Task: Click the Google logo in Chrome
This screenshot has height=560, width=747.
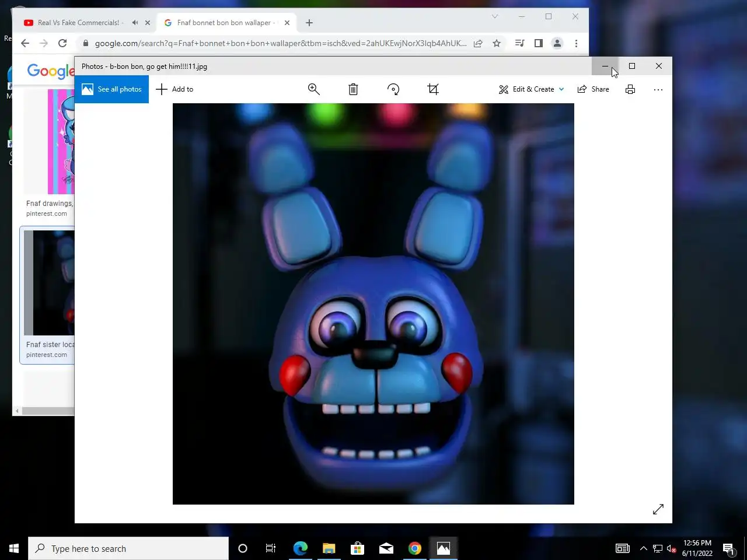Action: coord(51,71)
